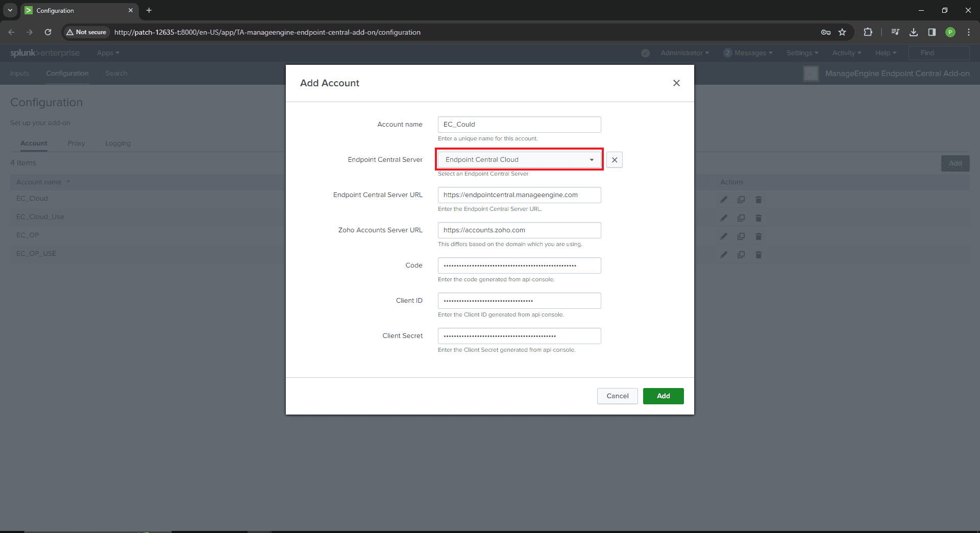Viewport: 980px width, 533px height.
Task: Edit the EC_OP_USE account
Action: [724, 255]
